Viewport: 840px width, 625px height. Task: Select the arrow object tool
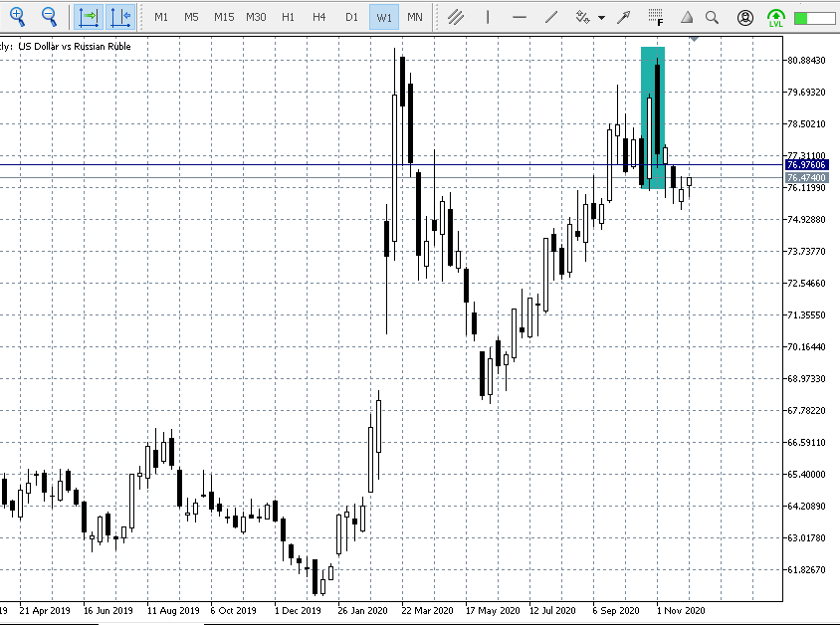(623, 17)
